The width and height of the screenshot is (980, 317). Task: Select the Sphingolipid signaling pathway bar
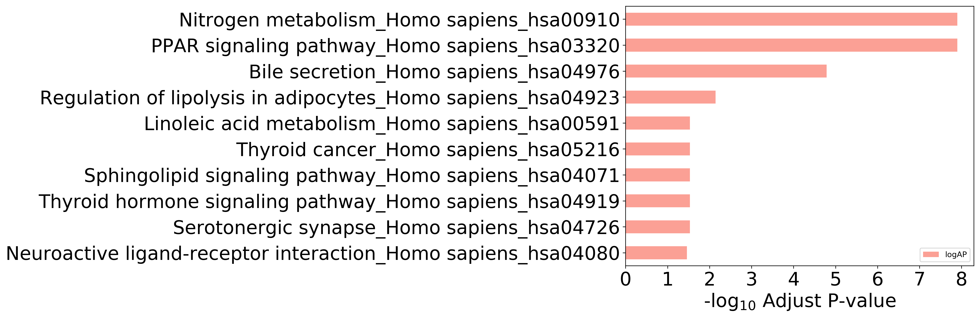pos(658,175)
